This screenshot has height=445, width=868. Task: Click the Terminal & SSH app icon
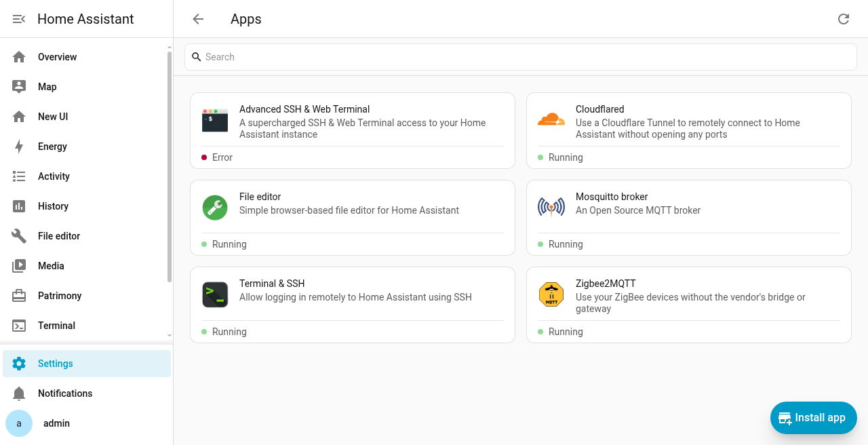click(x=215, y=294)
